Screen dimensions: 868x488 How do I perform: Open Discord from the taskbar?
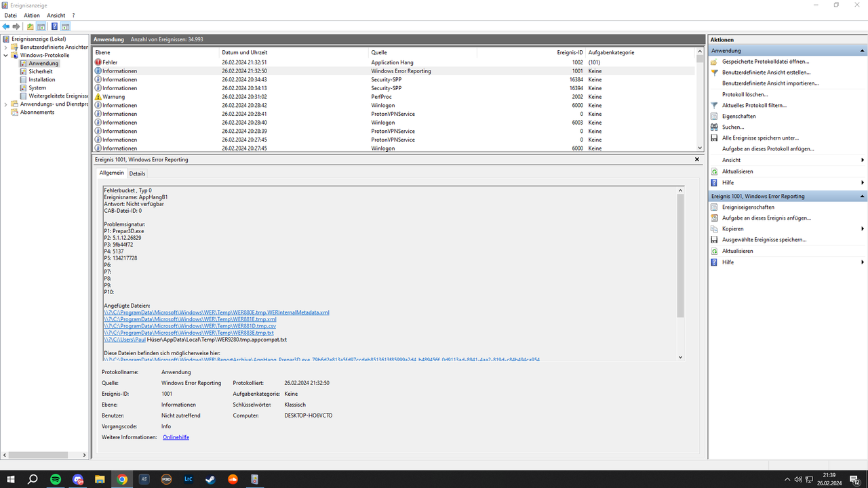pos(78,479)
